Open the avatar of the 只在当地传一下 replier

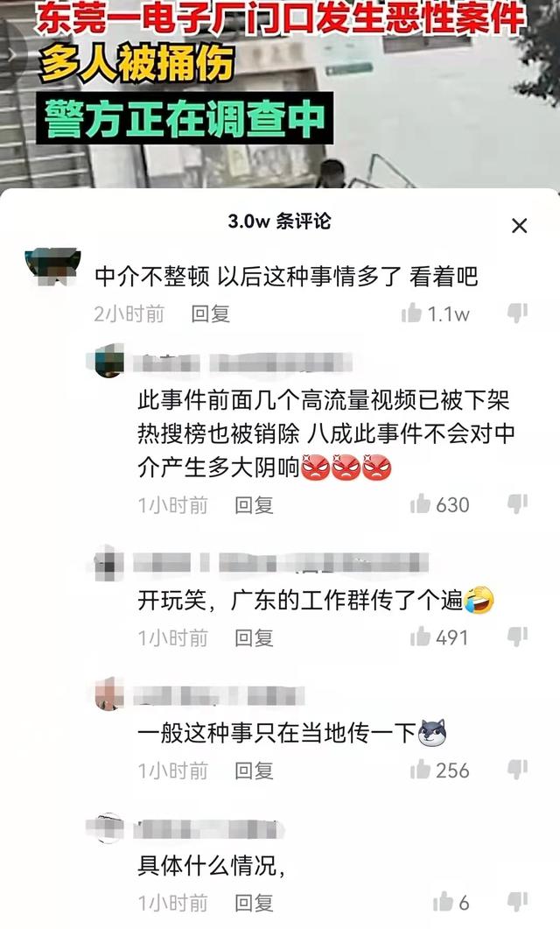point(109,694)
